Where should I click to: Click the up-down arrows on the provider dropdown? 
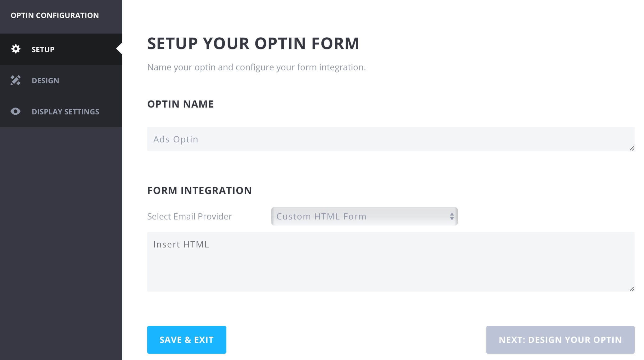[452, 216]
